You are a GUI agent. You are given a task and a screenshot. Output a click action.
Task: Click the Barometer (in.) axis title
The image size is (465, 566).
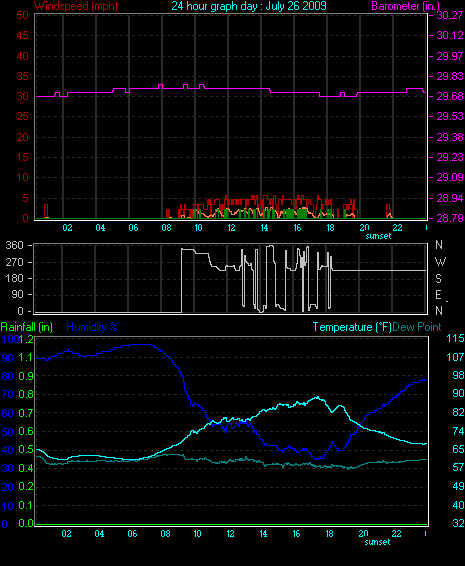point(405,6)
